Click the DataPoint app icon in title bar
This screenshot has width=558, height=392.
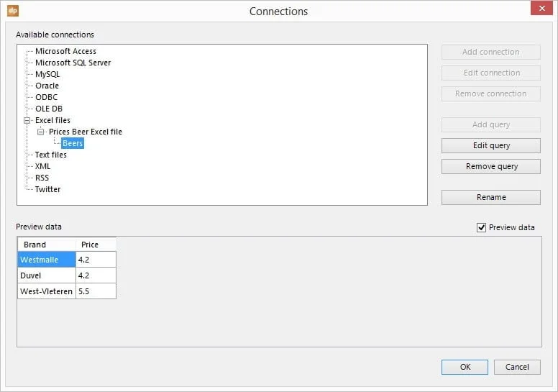(13, 11)
